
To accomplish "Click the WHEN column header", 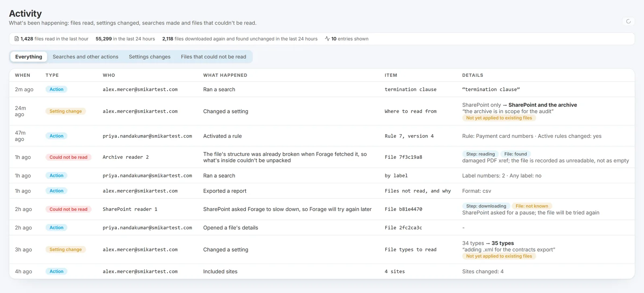I will [x=23, y=75].
